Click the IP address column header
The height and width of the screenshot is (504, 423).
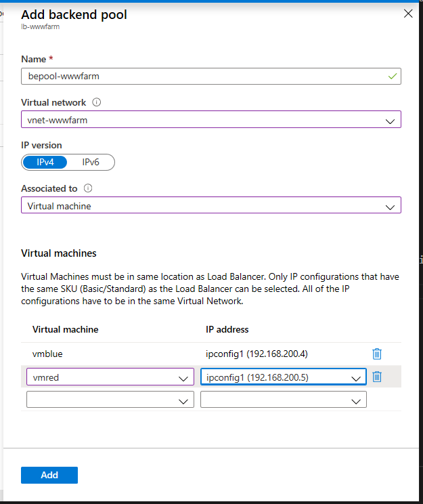(227, 329)
